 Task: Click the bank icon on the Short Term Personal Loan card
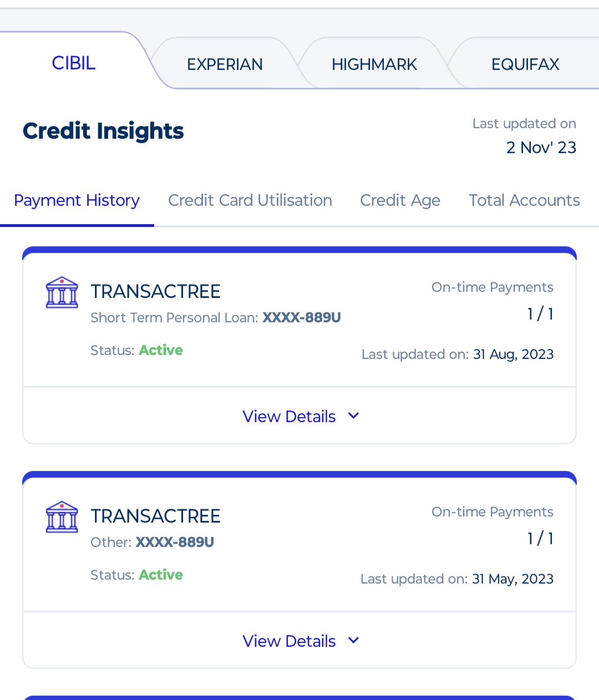point(62,292)
